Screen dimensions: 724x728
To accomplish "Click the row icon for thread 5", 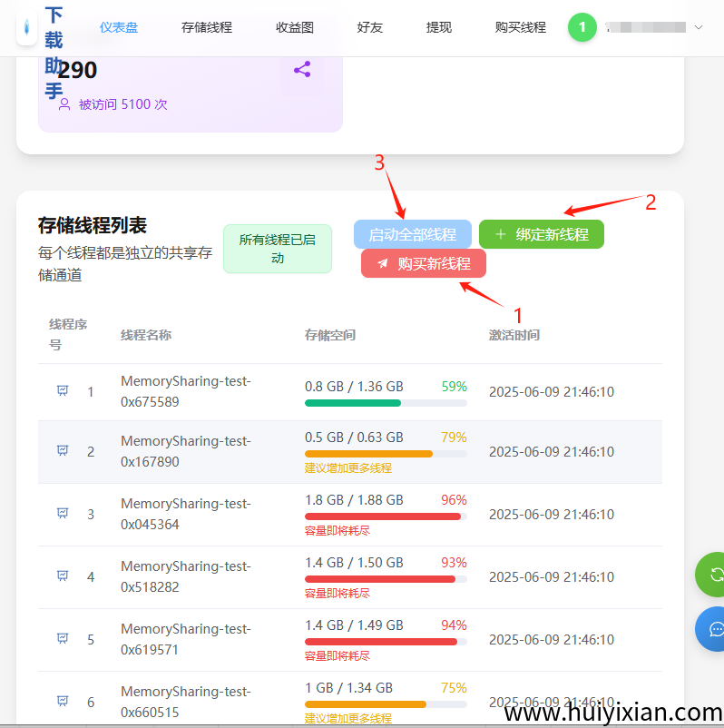I will 63,639.
